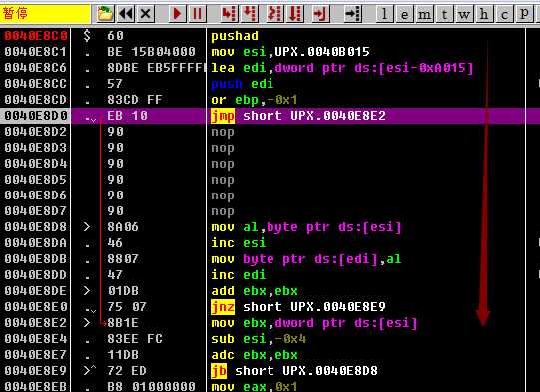Click hex bytes 83EE FC

135,339
